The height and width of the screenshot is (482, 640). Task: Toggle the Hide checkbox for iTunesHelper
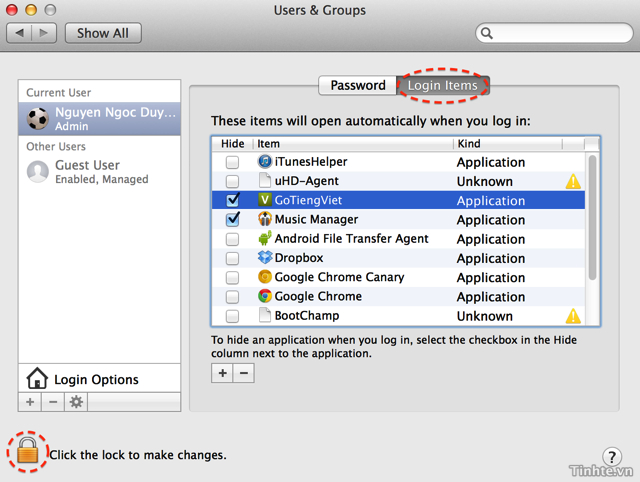(x=232, y=162)
